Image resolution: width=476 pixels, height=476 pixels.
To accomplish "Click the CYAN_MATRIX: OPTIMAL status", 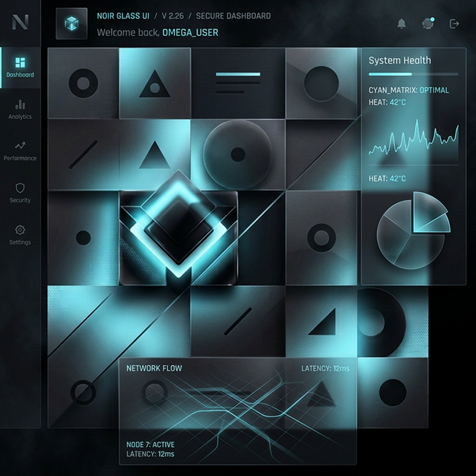I will pyautogui.click(x=408, y=90).
